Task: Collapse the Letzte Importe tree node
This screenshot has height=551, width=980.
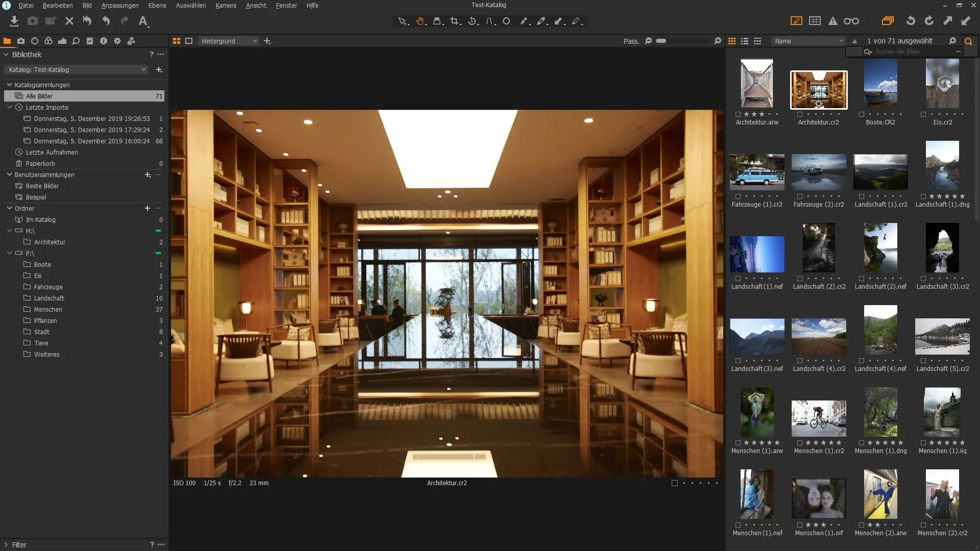Action: pos(9,107)
